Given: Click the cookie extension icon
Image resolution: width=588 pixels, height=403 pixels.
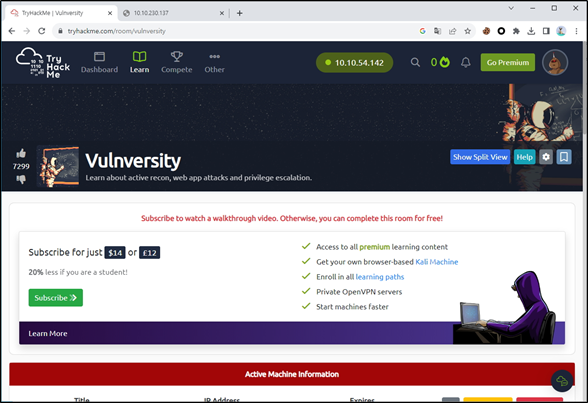Looking at the screenshot, I should [486, 31].
